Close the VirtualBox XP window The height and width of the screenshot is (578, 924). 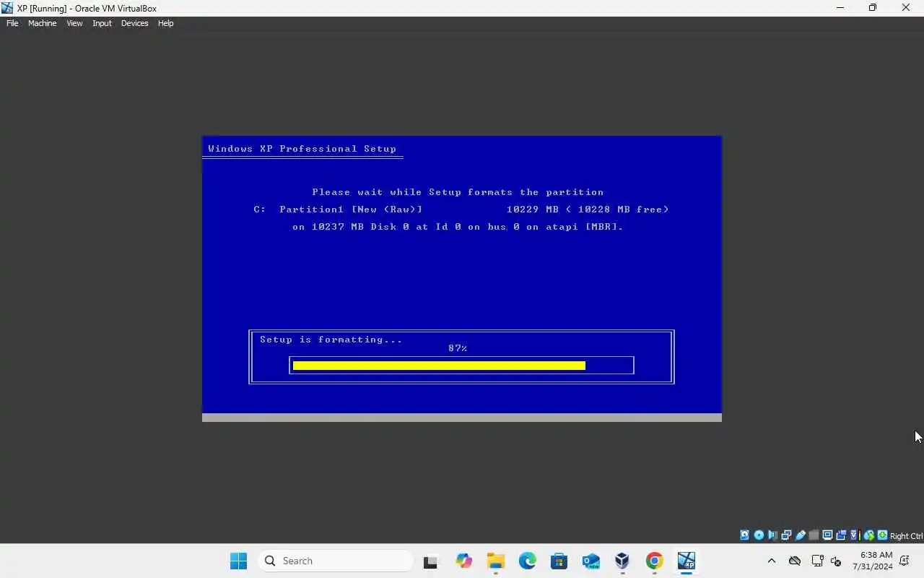906,8
